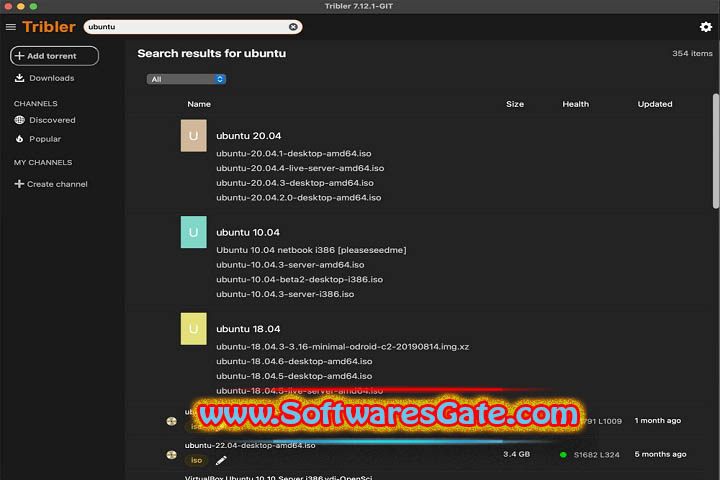Click the Add torrent button

[54, 56]
